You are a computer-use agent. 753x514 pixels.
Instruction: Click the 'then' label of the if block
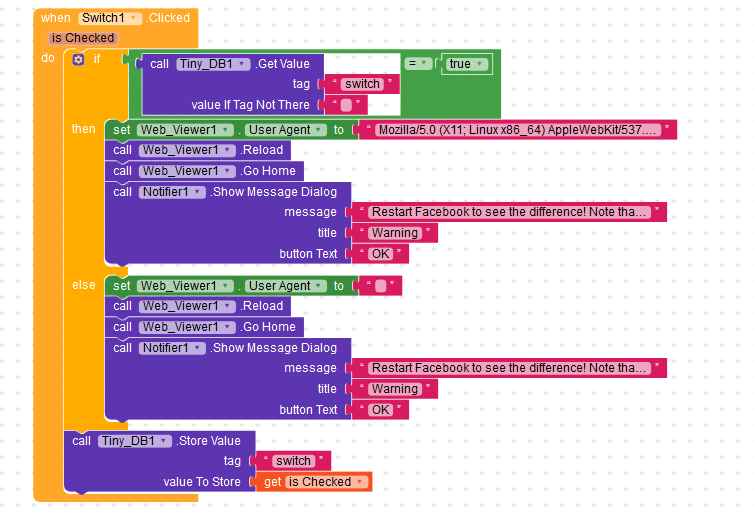pyautogui.click(x=84, y=129)
